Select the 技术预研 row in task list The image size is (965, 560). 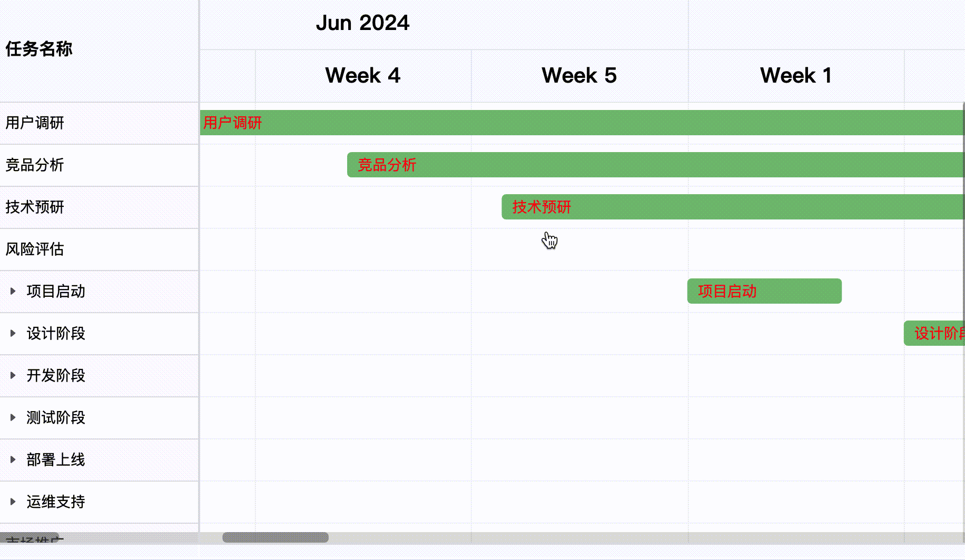(x=35, y=207)
